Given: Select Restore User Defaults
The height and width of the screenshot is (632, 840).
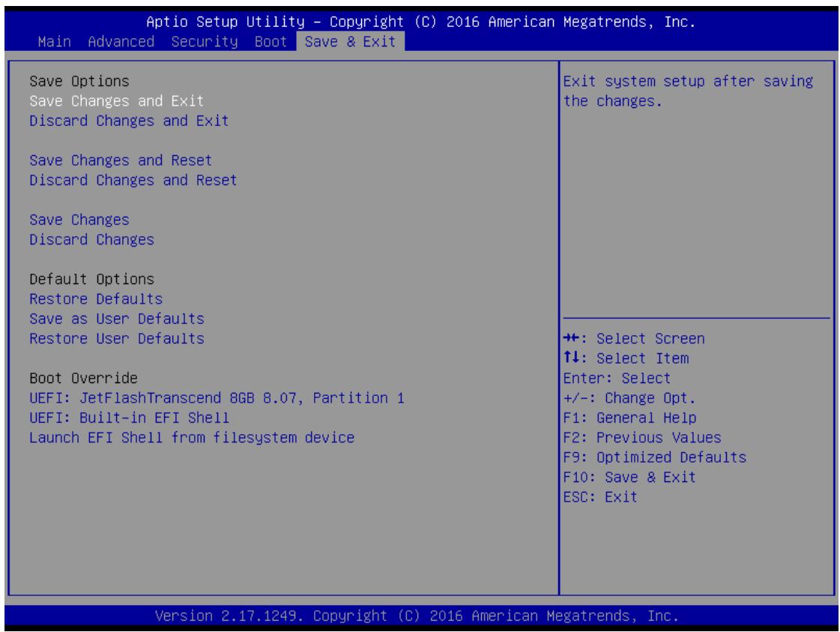Looking at the screenshot, I should (117, 338).
